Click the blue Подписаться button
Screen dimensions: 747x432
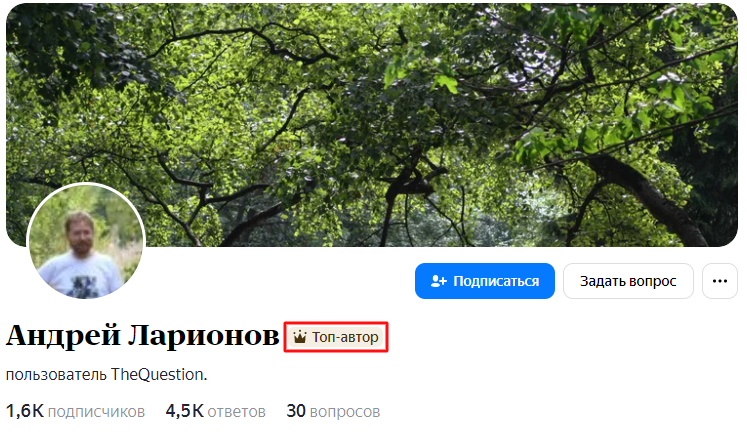point(485,281)
